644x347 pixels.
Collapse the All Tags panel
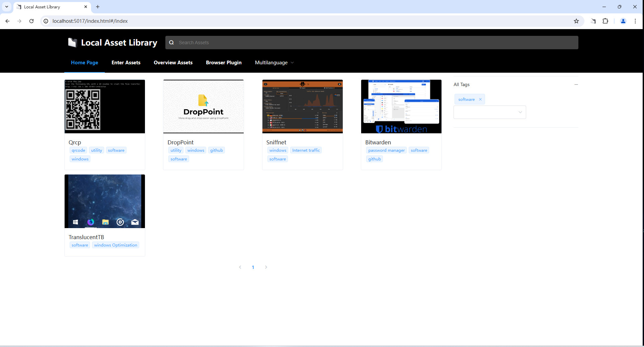pos(576,84)
